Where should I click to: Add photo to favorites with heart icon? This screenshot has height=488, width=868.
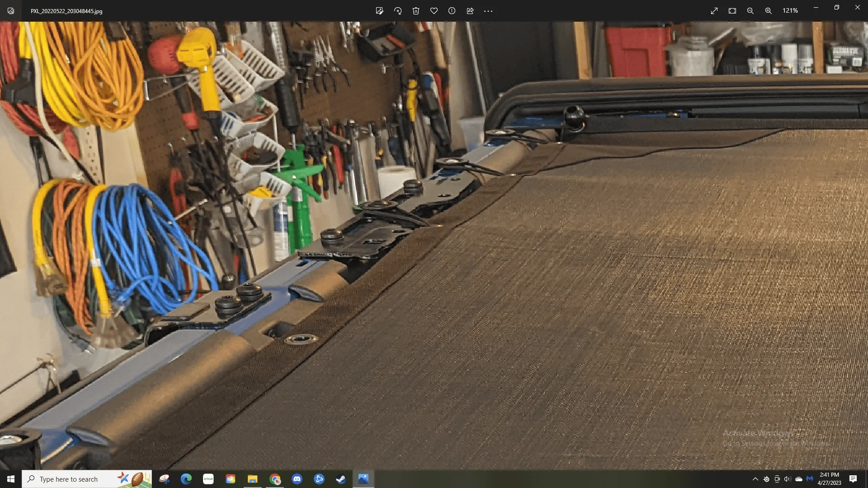click(434, 11)
